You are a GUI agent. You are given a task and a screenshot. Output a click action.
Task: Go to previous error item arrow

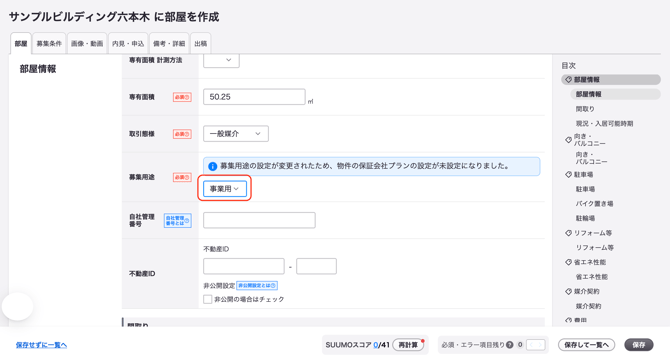click(x=532, y=345)
